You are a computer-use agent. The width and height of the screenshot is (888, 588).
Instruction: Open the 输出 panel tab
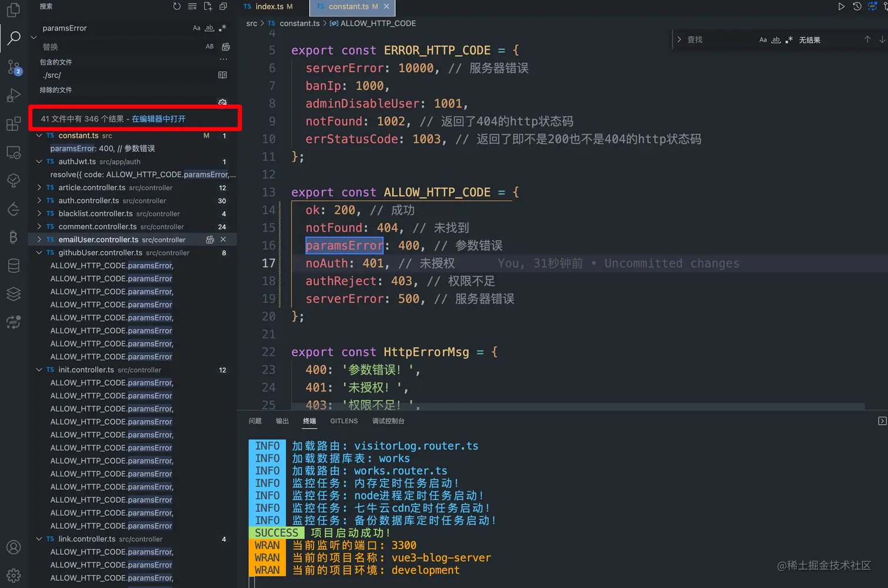tap(282, 421)
